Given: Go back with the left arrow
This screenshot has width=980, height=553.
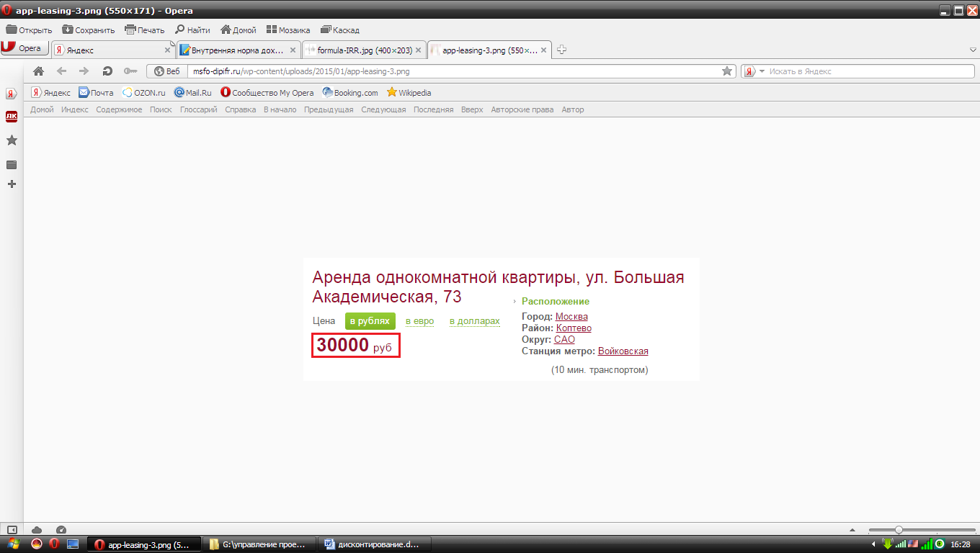Looking at the screenshot, I should click(62, 71).
